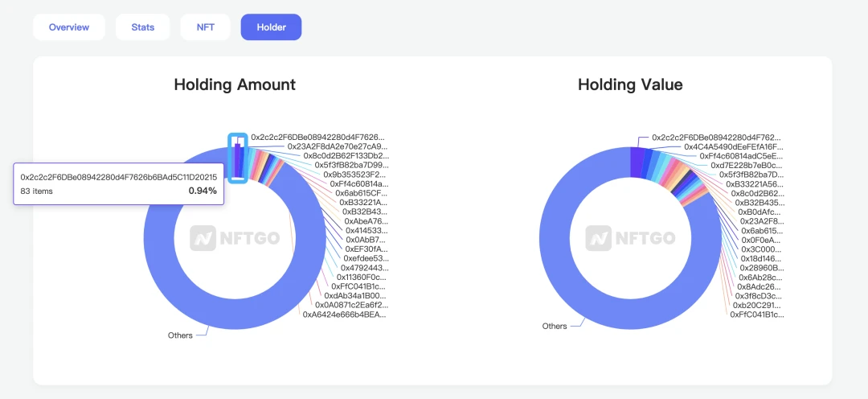Select the 0xd7E228b7eB0c holder label
Image resolution: width=868 pixels, height=399 pixels.
(x=746, y=165)
